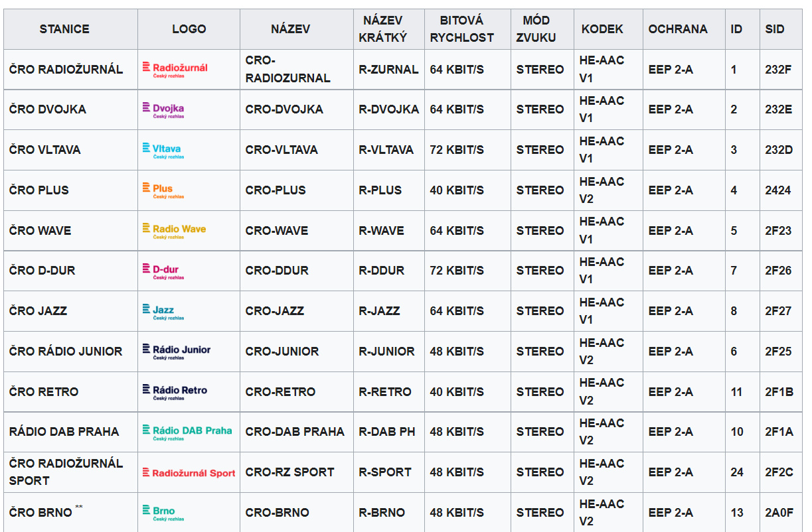
Task: Select the CRO-DAB PRAHA name cell
Action: [295, 432]
